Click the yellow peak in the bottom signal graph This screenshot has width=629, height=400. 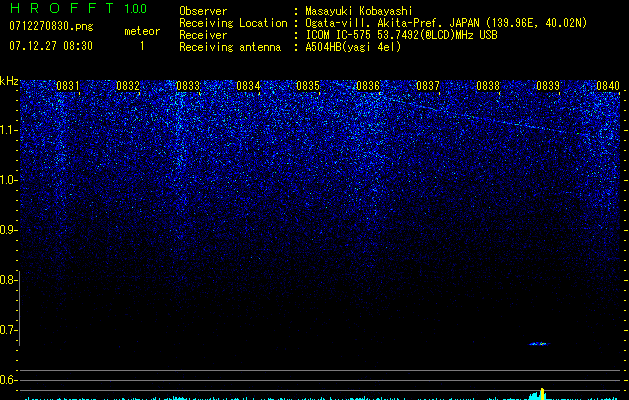(x=542, y=394)
